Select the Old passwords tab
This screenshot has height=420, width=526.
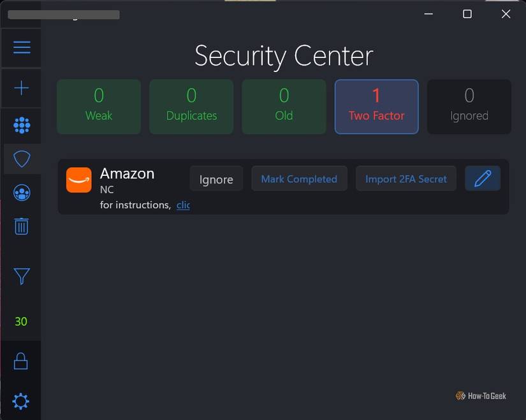(284, 106)
